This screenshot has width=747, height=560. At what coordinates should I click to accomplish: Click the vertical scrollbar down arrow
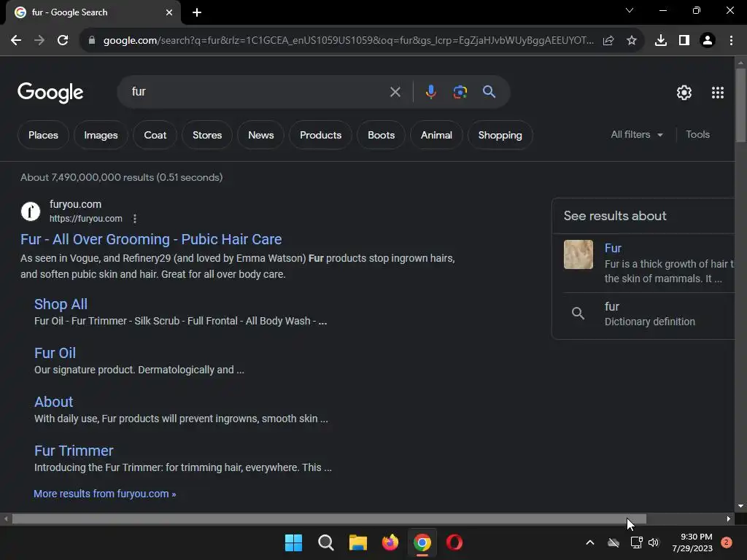pyautogui.click(x=740, y=506)
